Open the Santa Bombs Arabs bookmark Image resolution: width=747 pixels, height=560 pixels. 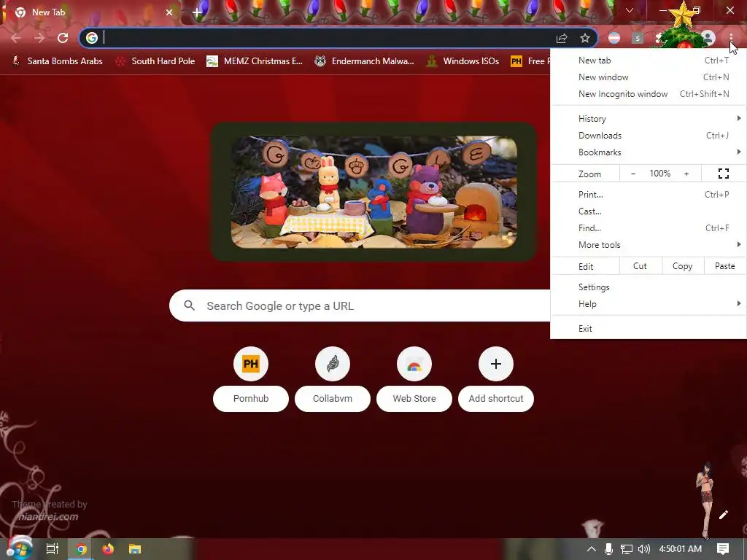click(x=57, y=61)
